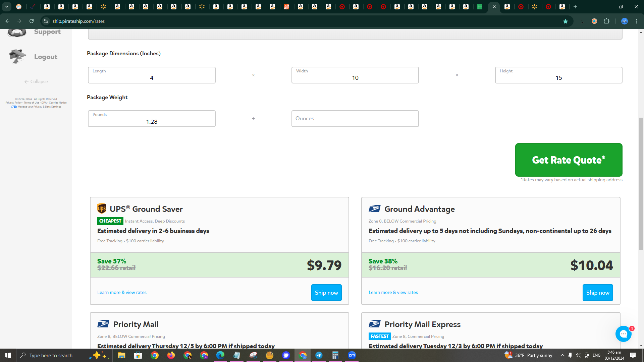Launch Firefox from the taskbar
The image size is (644, 362).
[x=171, y=355]
